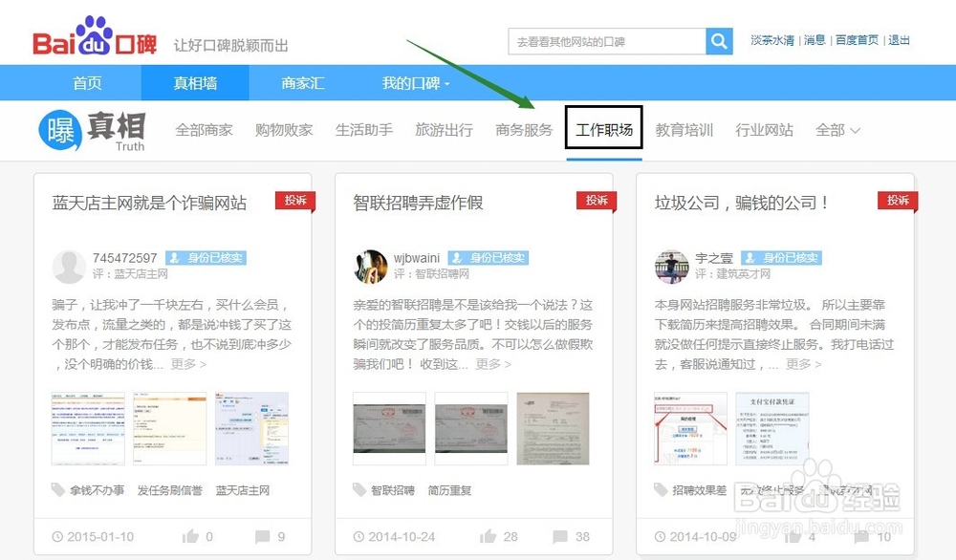Open the 消息 messages link
This screenshot has width=956, height=560.
pos(814,42)
